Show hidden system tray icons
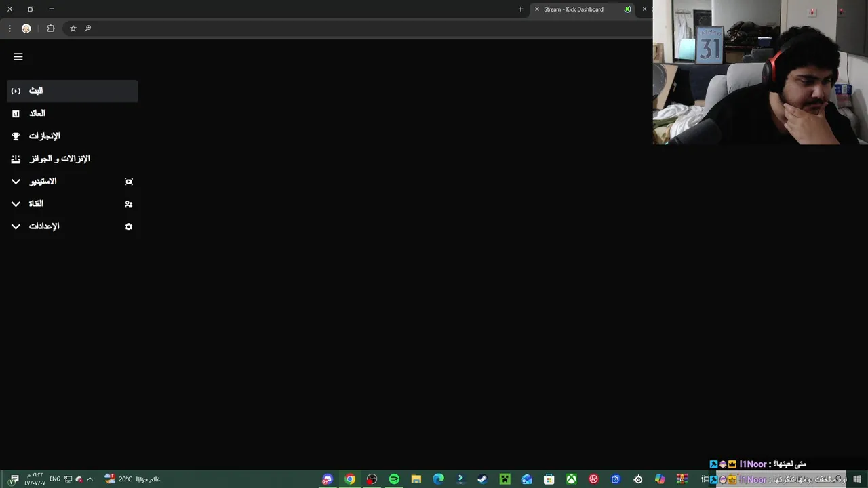Screen dimensions: 868x488 [x=90, y=479]
